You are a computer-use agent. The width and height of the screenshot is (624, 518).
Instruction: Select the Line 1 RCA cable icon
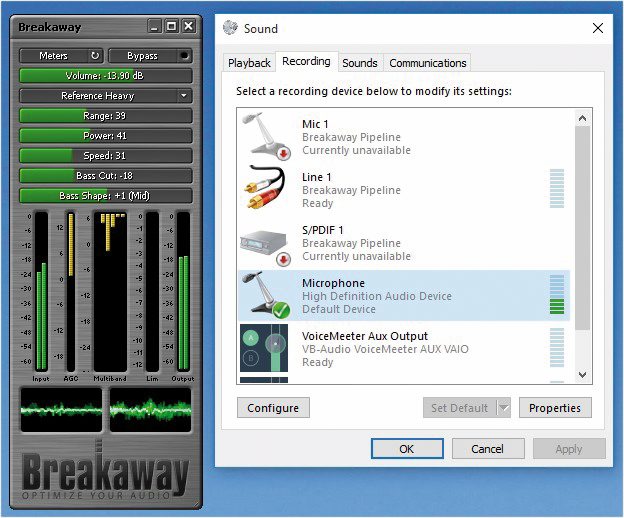tap(265, 188)
